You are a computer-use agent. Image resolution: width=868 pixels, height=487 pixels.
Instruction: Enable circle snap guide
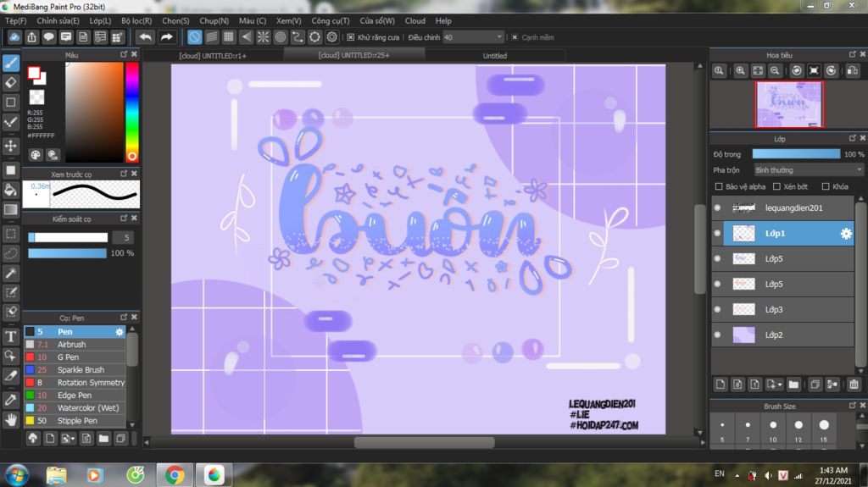click(280, 37)
